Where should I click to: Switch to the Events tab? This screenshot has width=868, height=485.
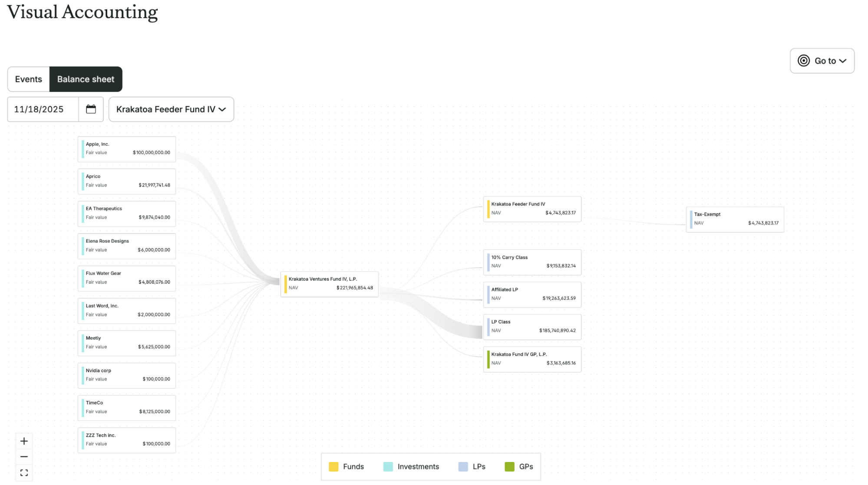click(29, 79)
